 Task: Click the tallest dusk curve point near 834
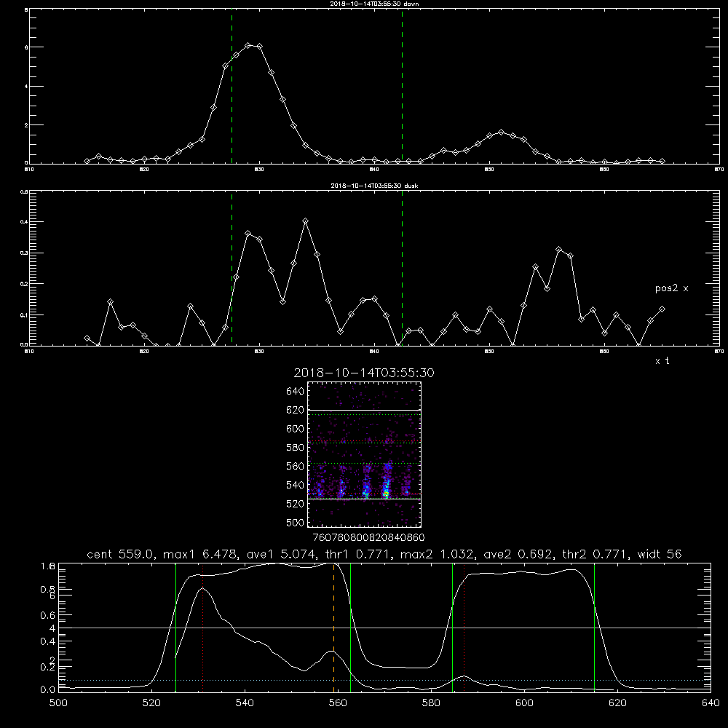click(305, 221)
